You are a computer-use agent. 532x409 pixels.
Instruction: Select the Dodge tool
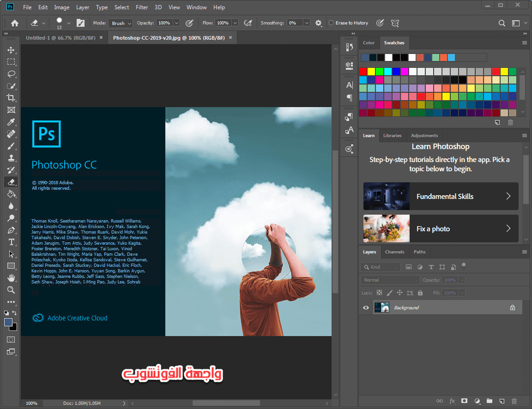pos(11,218)
